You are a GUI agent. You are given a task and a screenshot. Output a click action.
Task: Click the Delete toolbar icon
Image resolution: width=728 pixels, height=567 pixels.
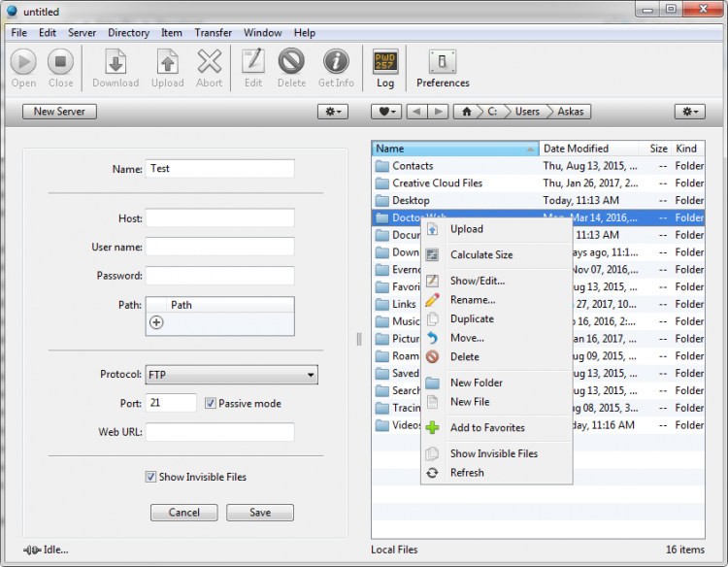[291, 62]
